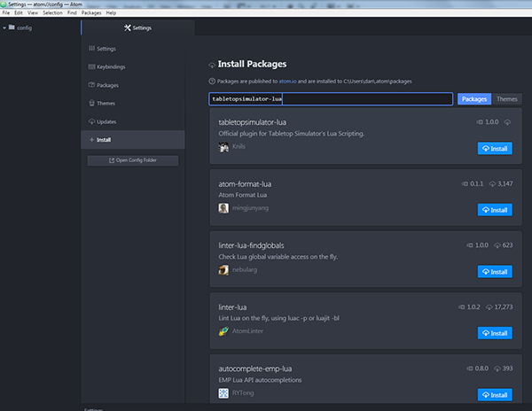Click download icon beside 3,147

[492, 183]
